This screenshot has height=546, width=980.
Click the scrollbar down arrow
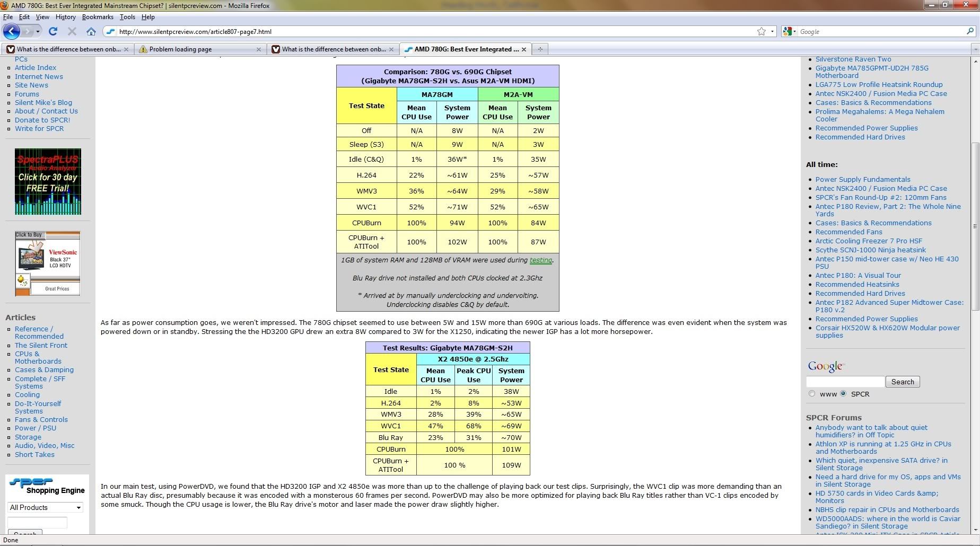pos(975,530)
